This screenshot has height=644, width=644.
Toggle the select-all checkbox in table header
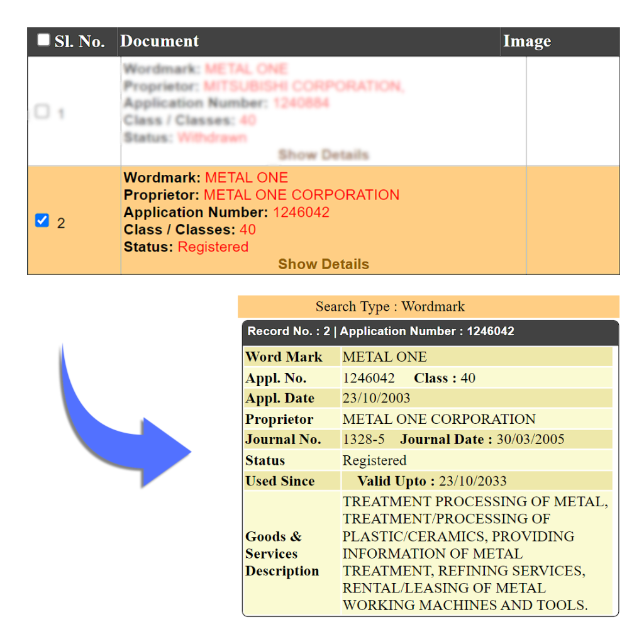coord(43,40)
